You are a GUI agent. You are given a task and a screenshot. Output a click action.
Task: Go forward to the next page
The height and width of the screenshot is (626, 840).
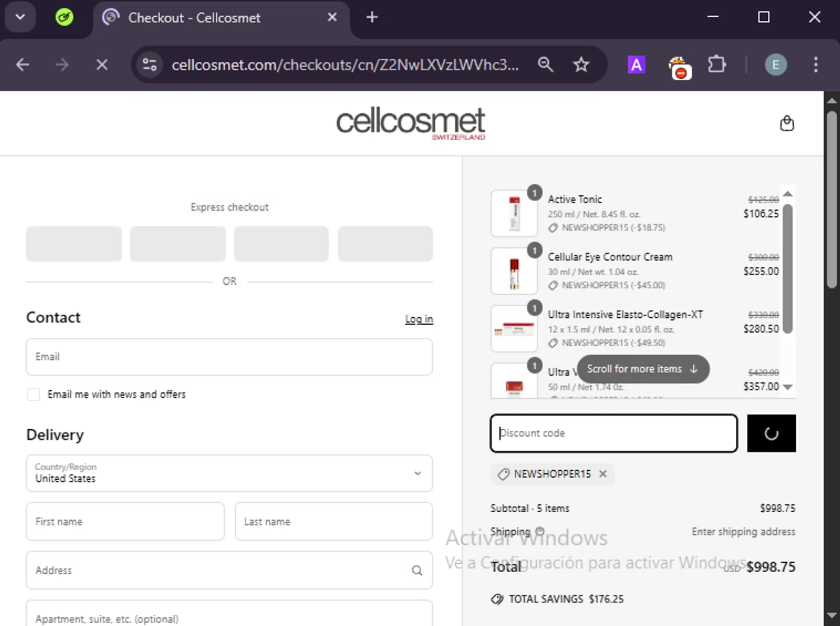(62, 65)
